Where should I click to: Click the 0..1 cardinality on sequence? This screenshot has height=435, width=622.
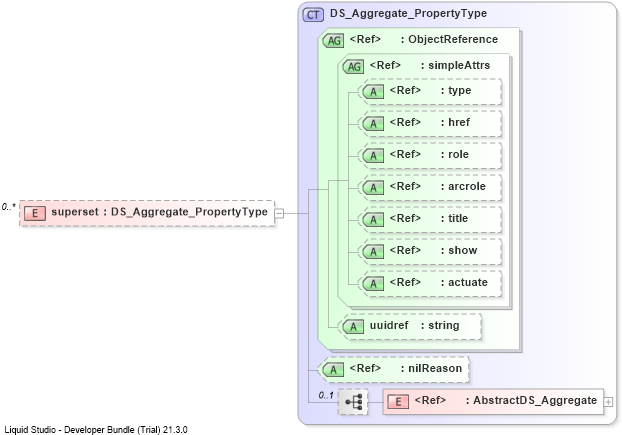[326, 395]
